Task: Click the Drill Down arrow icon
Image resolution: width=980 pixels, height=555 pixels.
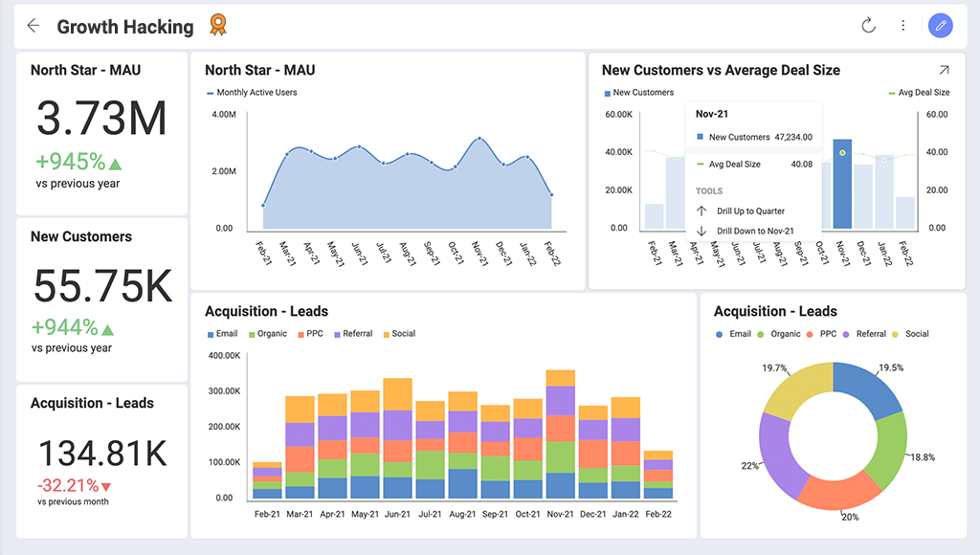Action: tap(701, 231)
